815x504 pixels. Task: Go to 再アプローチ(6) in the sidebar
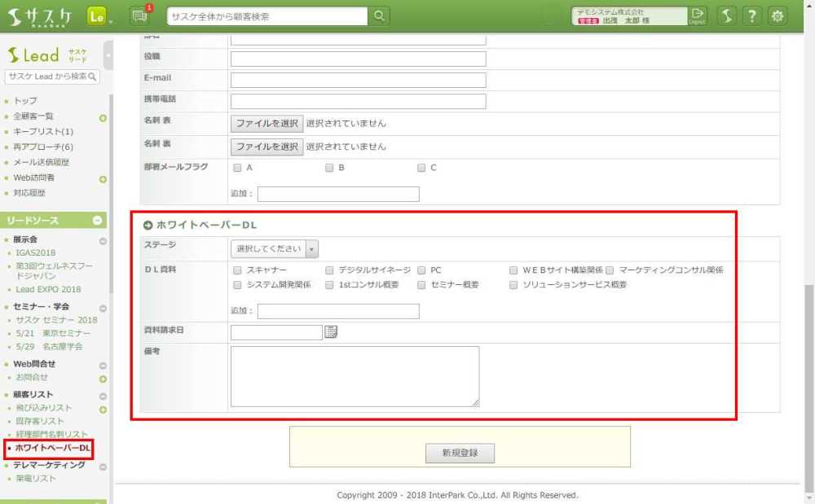pyautogui.click(x=43, y=147)
